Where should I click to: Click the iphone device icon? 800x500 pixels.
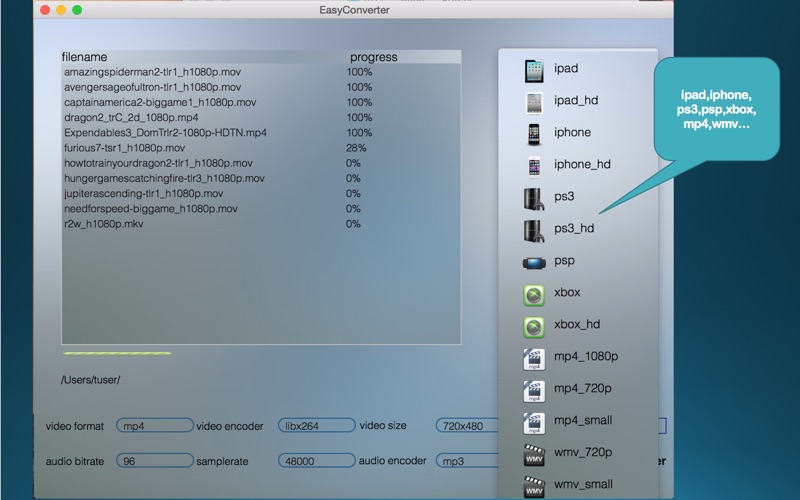click(x=534, y=134)
